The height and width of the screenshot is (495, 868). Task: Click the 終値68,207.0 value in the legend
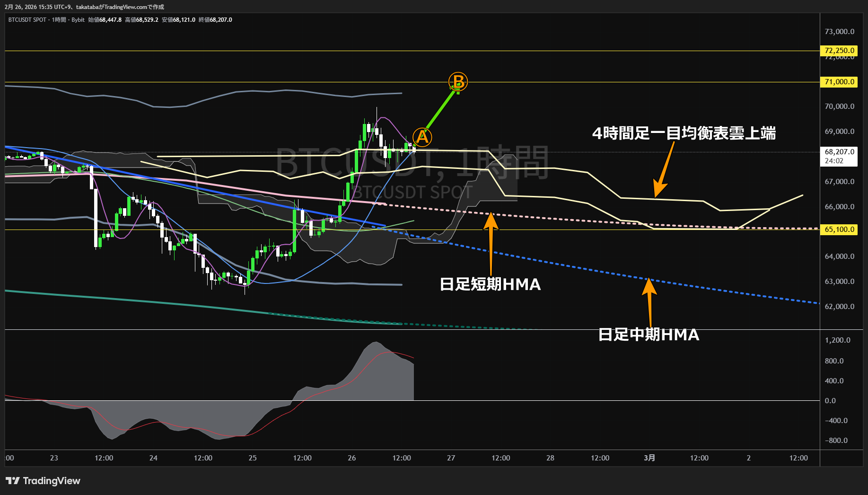coord(215,20)
